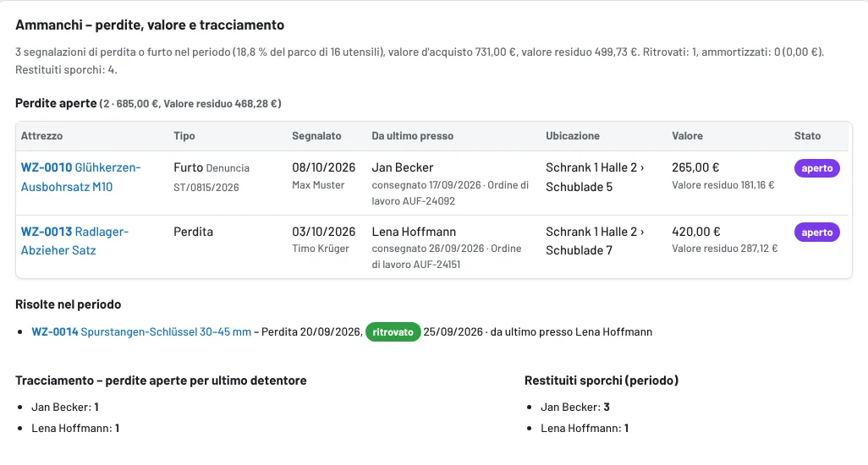Select the Valore column header

pyautogui.click(x=688, y=136)
